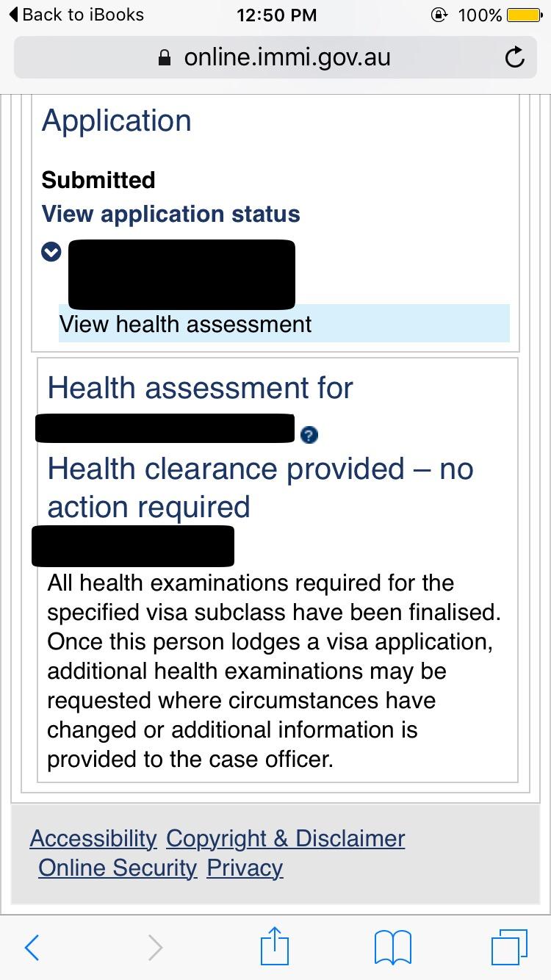Open the Accessibility footer link

pos(93,838)
